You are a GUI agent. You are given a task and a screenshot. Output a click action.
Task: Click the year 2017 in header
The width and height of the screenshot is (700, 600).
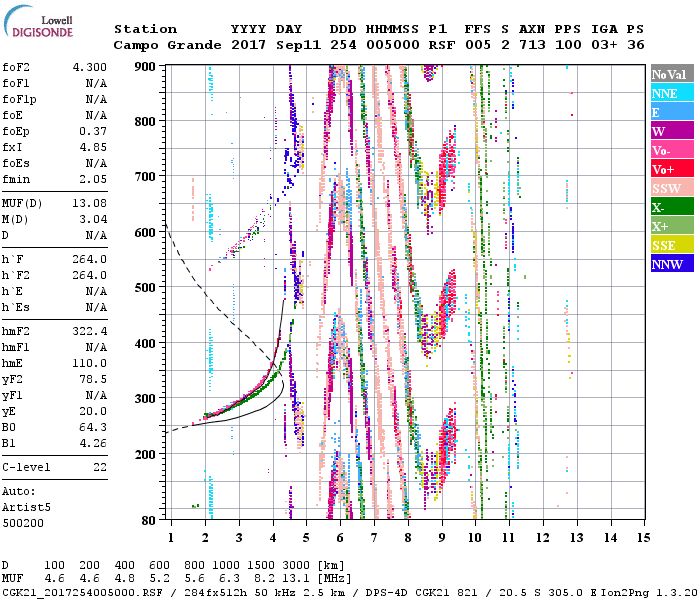pyautogui.click(x=249, y=45)
